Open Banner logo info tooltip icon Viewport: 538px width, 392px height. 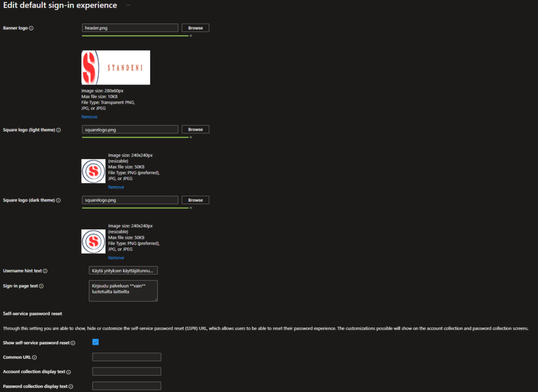tap(31, 28)
